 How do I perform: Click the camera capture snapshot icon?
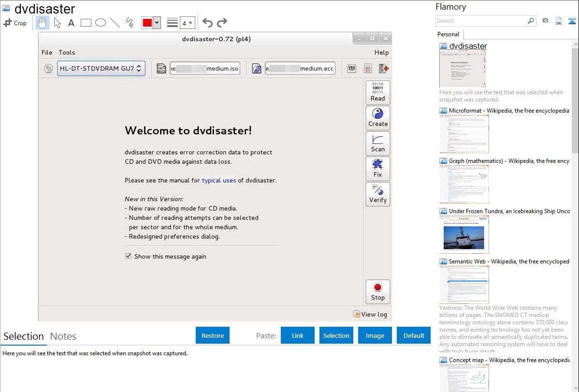[x=545, y=21]
